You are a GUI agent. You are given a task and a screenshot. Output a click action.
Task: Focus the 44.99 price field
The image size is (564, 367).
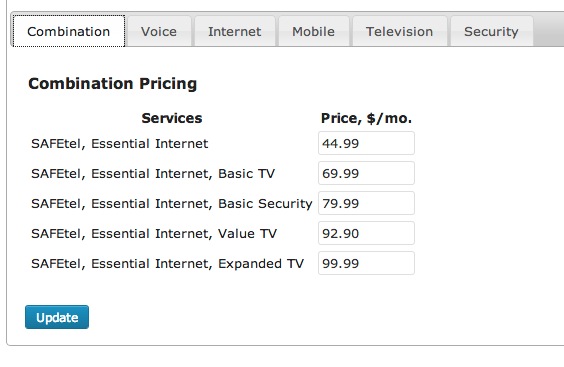(x=366, y=143)
